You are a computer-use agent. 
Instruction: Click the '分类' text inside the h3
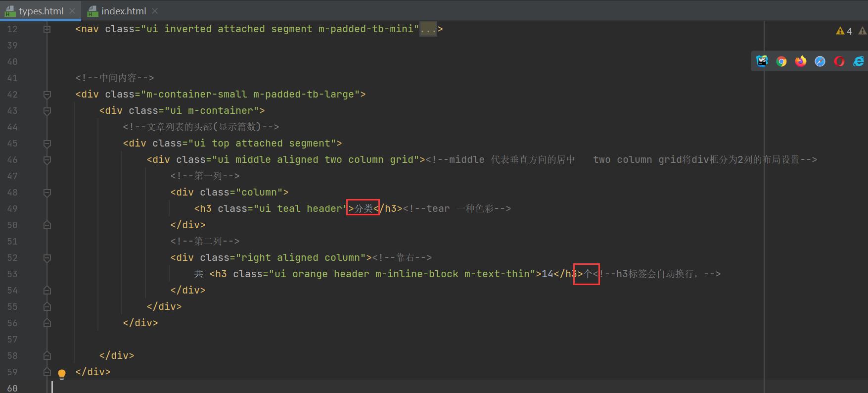pos(364,209)
